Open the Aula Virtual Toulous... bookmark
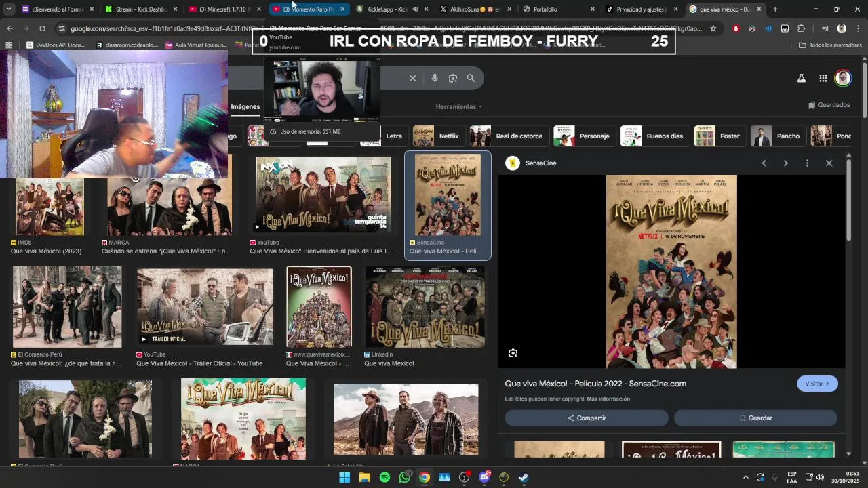Image resolution: width=868 pixels, height=488 pixels. [196, 45]
